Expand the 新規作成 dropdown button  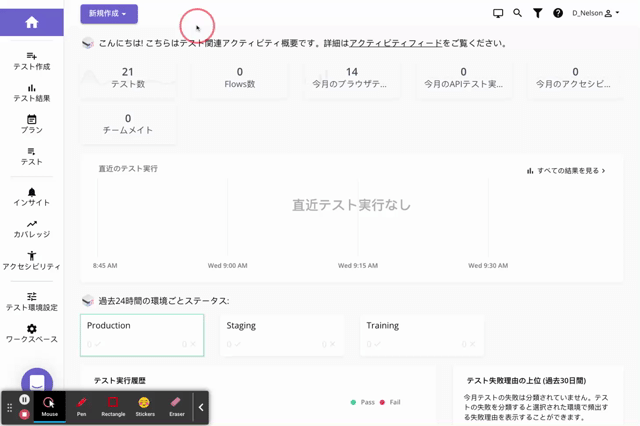tap(109, 14)
